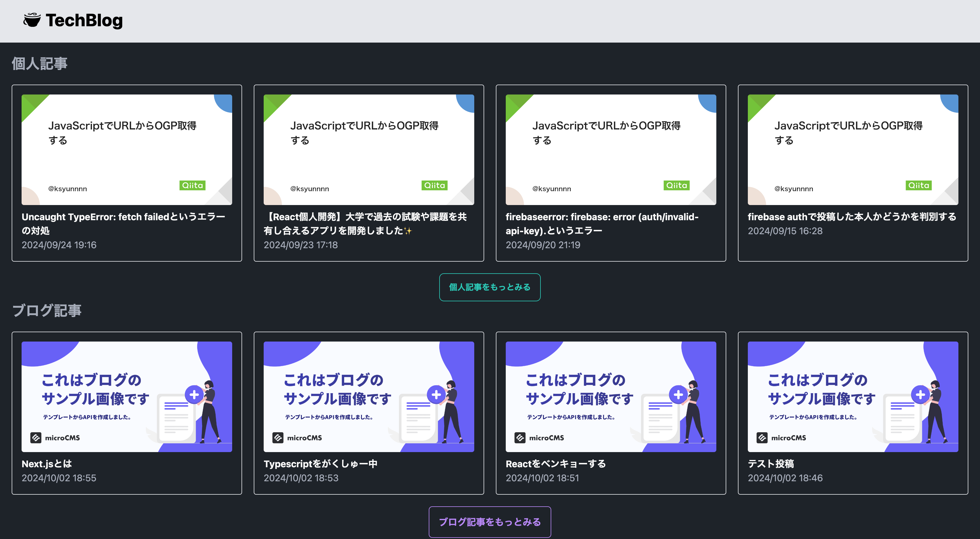Click the TechBlog bowl logo icon
980x539 pixels.
32,20
